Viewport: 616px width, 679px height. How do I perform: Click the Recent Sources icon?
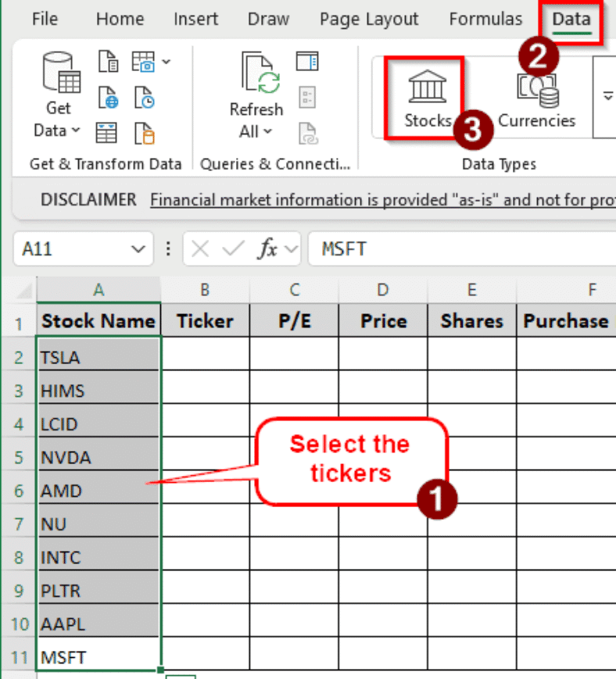[144, 98]
